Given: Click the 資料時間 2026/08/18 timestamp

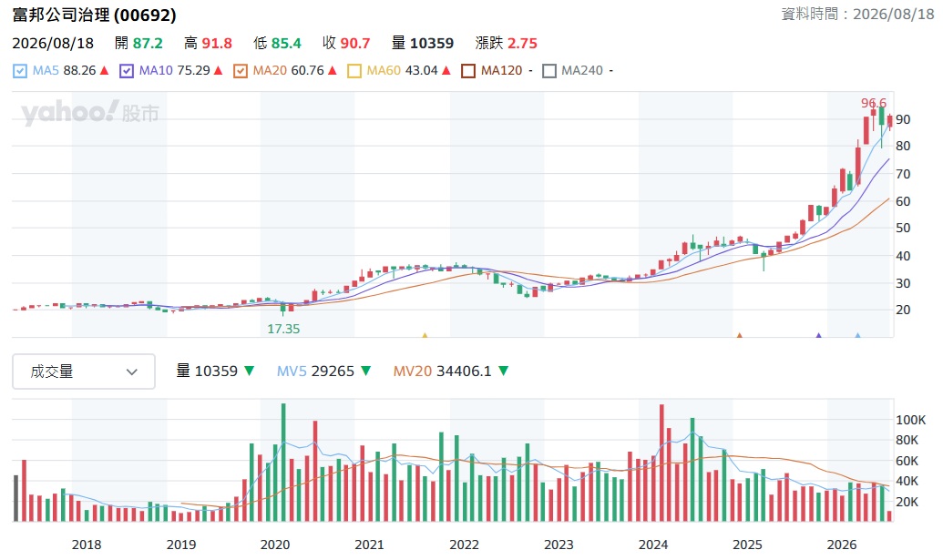Looking at the screenshot, I should 857,14.
